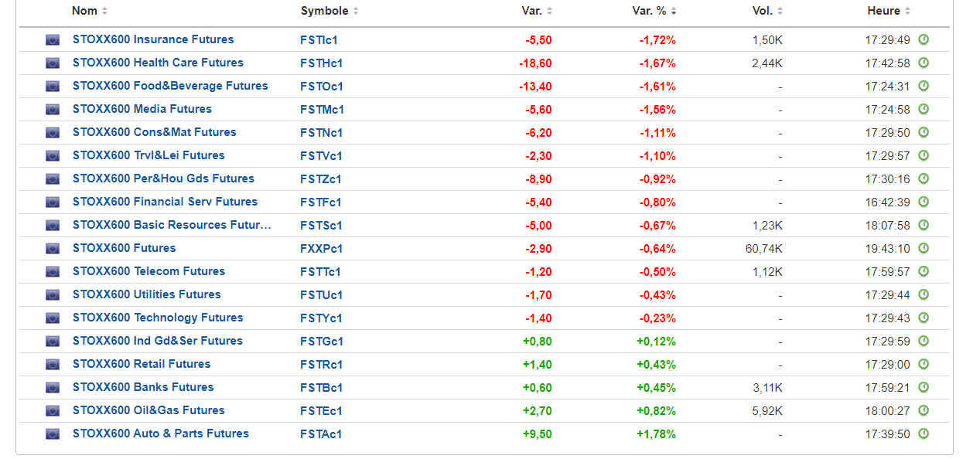980x459 pixels.
Task: Select the FSTGc1 symbol cell
Action: [322, 341]
